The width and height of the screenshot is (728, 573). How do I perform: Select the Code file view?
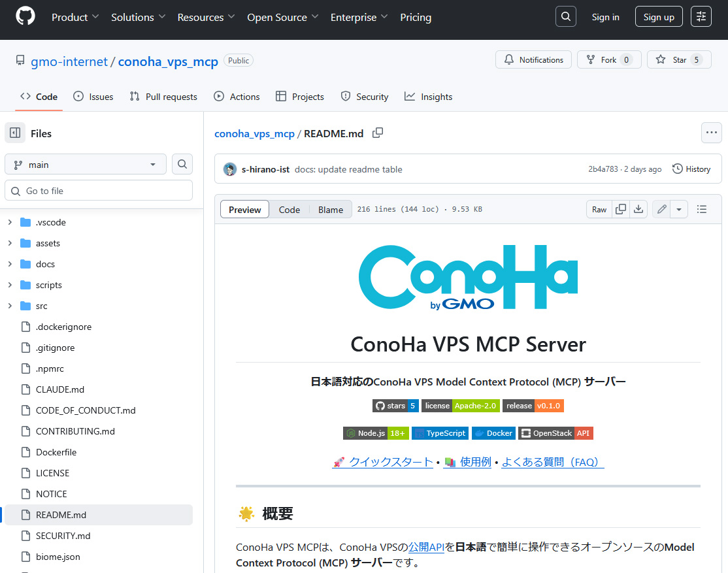290,210
